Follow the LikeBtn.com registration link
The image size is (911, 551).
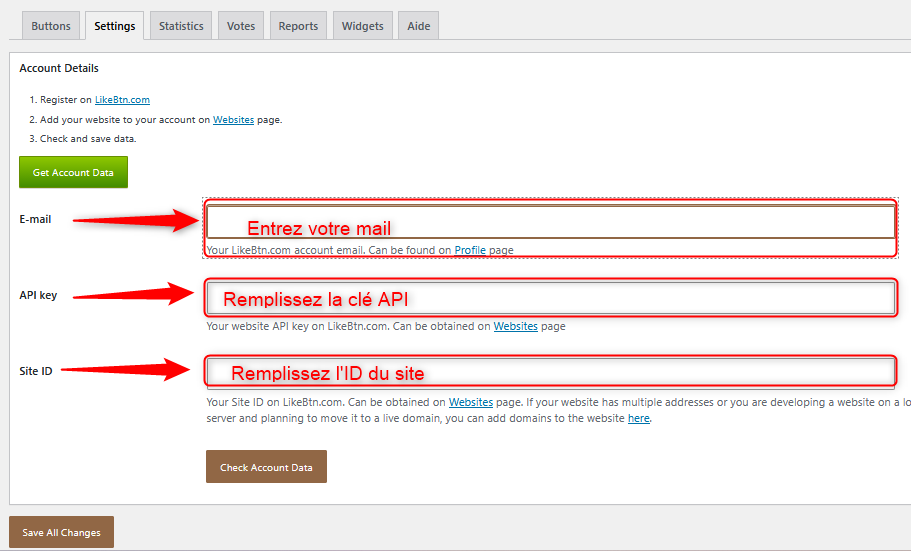(122, 99)
